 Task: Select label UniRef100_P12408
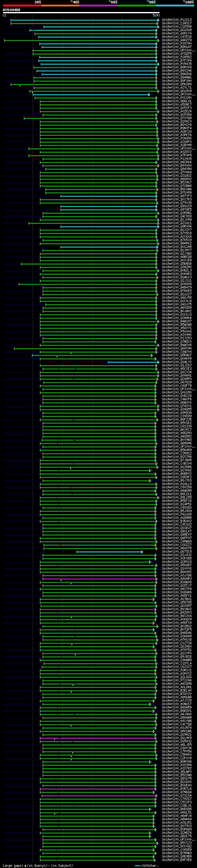(177, 159)
